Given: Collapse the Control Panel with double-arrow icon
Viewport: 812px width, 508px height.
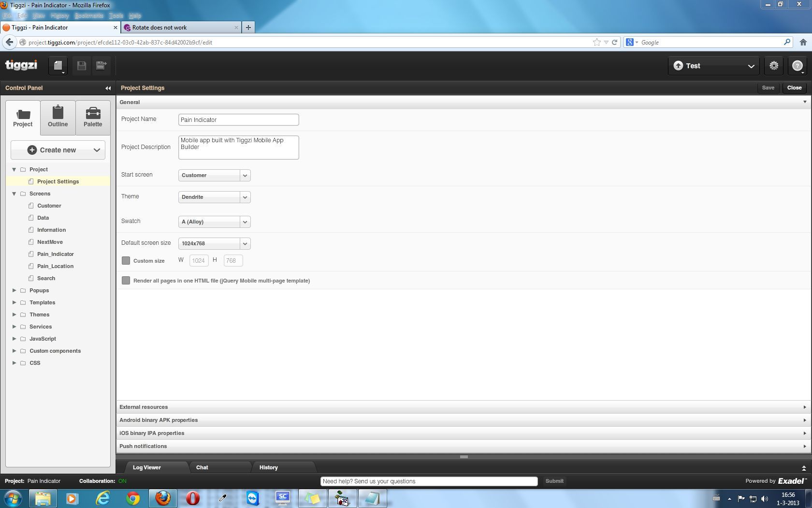Looking at the screenshot, I should [108, 88].
